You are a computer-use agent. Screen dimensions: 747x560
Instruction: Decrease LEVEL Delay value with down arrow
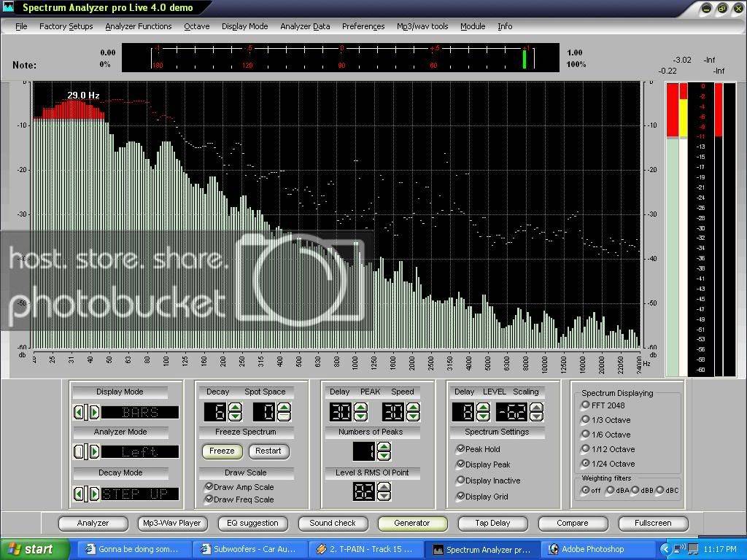(x=483, y=416)
